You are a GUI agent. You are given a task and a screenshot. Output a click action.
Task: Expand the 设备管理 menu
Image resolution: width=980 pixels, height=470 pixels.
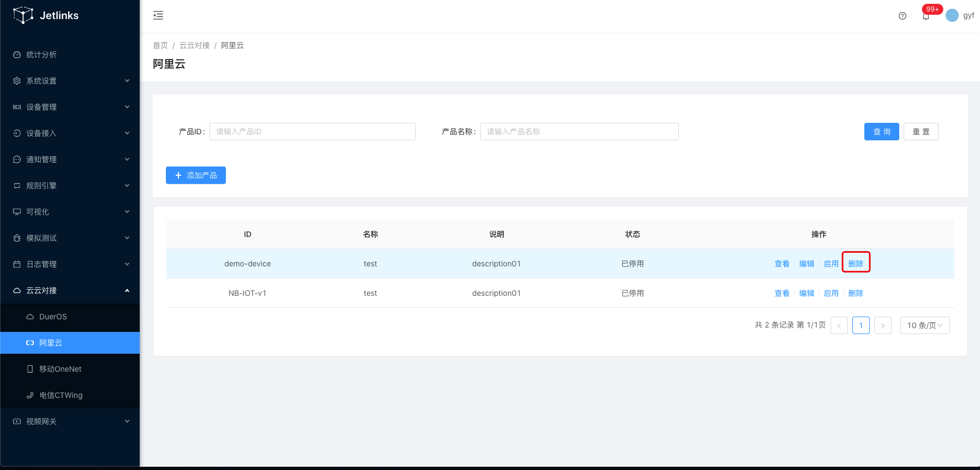pos(70,107)
